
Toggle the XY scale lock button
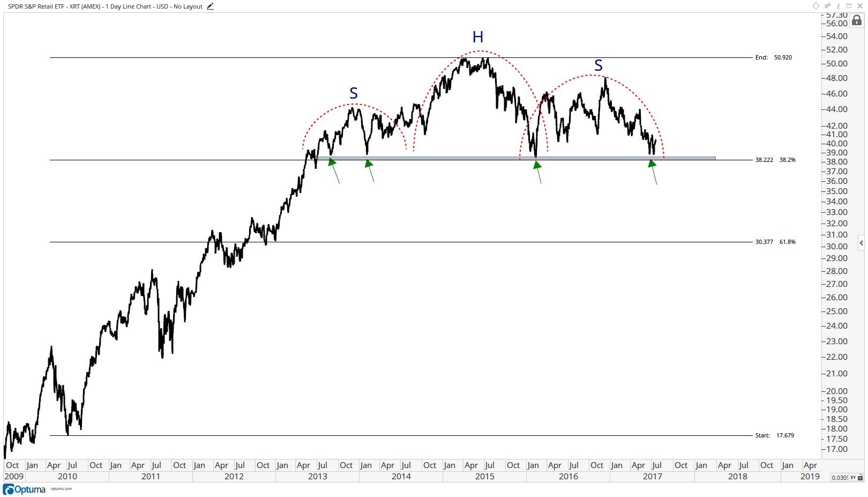pyautogui.click(x=856, y=477)
